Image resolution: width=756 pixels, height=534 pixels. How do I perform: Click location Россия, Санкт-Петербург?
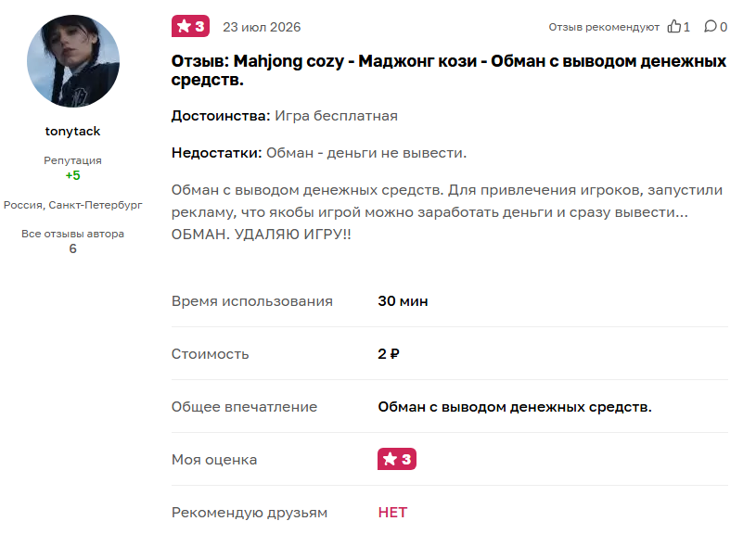coord(72,205)
